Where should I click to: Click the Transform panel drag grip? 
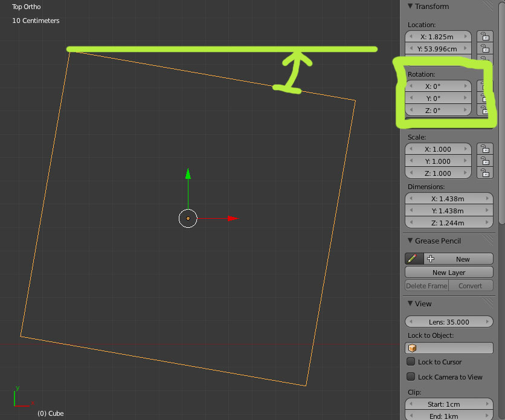(x=487, y=6)
